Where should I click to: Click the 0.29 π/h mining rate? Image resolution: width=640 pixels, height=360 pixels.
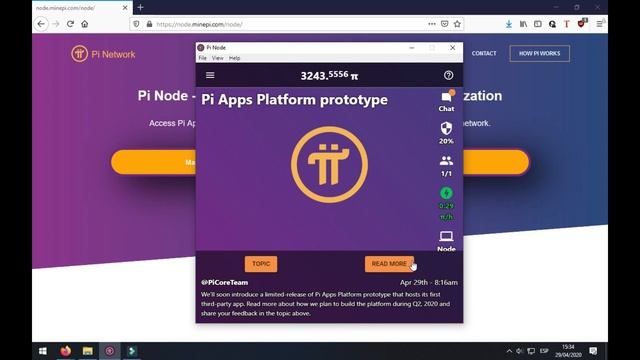[446, 211]
